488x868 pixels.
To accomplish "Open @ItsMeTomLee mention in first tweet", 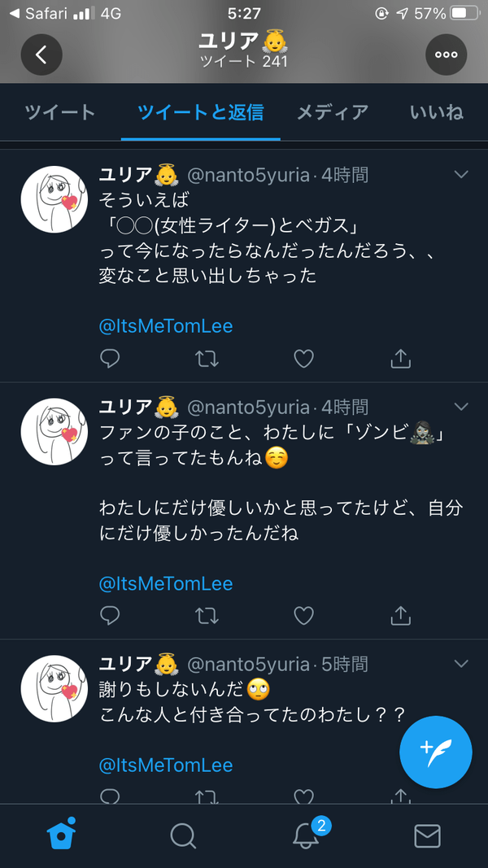I will click(166, 326).
